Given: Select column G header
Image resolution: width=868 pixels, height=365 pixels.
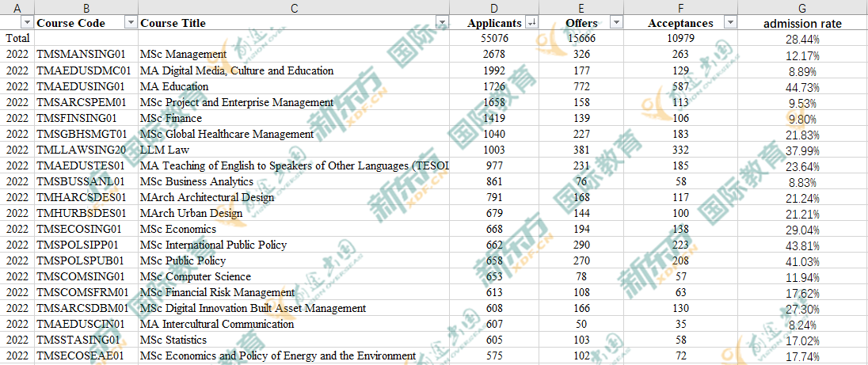Looking at the screenshot, I should [803, 8].
